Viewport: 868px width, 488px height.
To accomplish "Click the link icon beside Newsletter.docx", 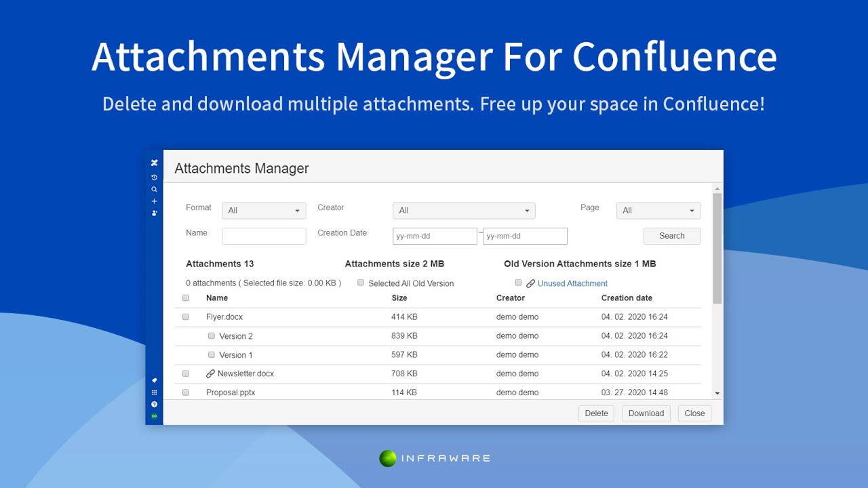I will (210, 373).
